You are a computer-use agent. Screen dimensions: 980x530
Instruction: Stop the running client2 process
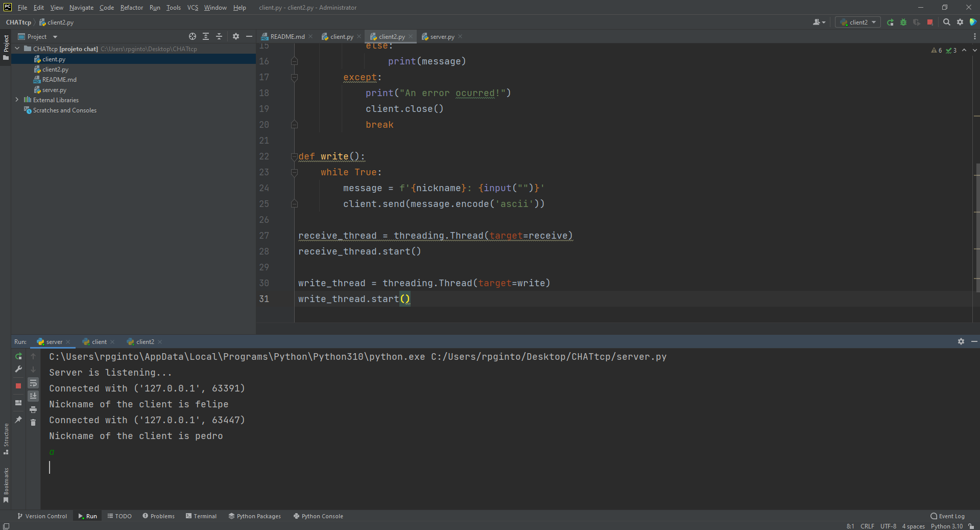pos(930,22)
